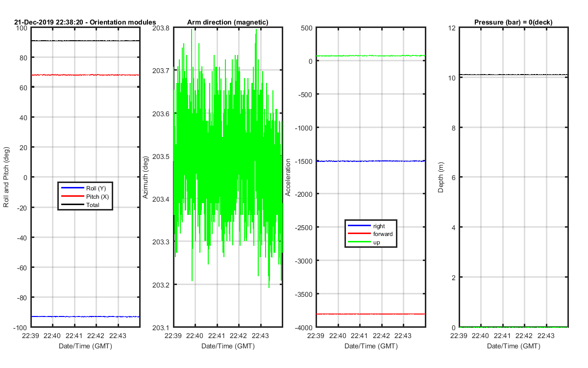This screenshot has height=368, width=588.
Task: Click 'forward' entry in acceleration legend
Action: pyautogui.click(x=383, y=234)
